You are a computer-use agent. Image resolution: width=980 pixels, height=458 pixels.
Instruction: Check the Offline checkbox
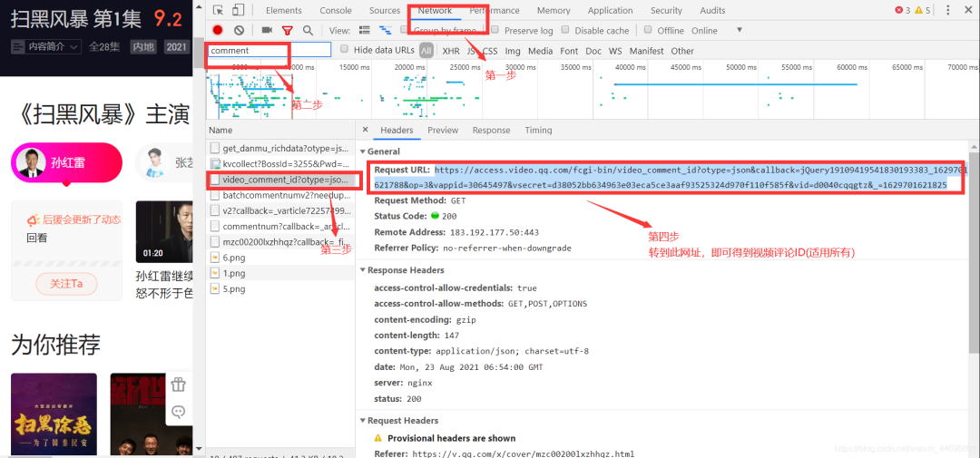click(648, 29)
